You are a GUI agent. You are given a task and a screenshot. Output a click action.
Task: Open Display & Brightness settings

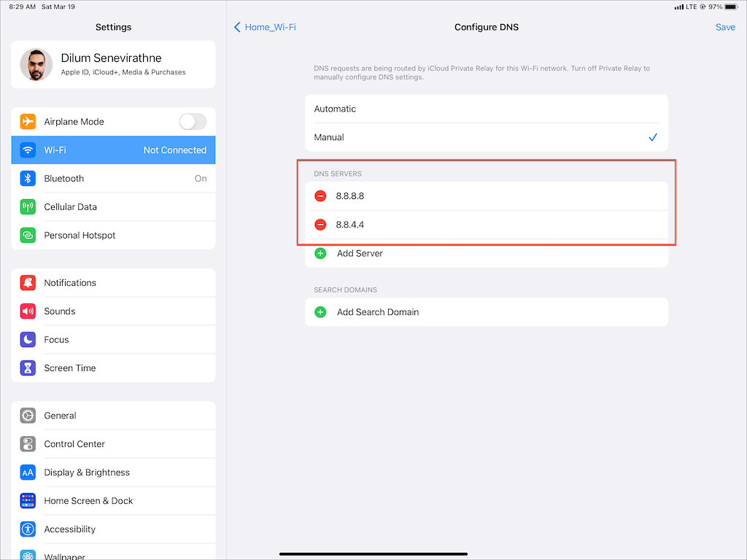[x=113, y=472]
